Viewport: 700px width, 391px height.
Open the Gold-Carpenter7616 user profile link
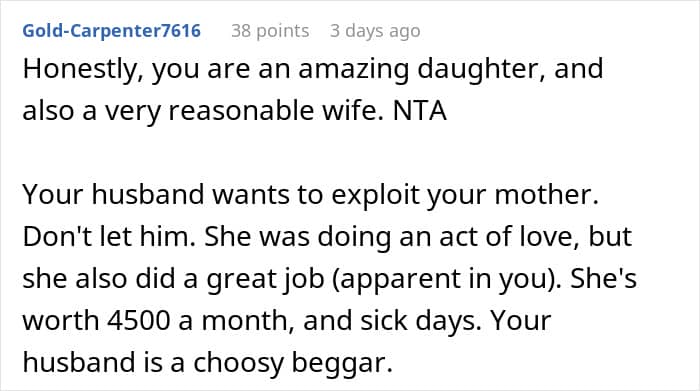[112, 31]
